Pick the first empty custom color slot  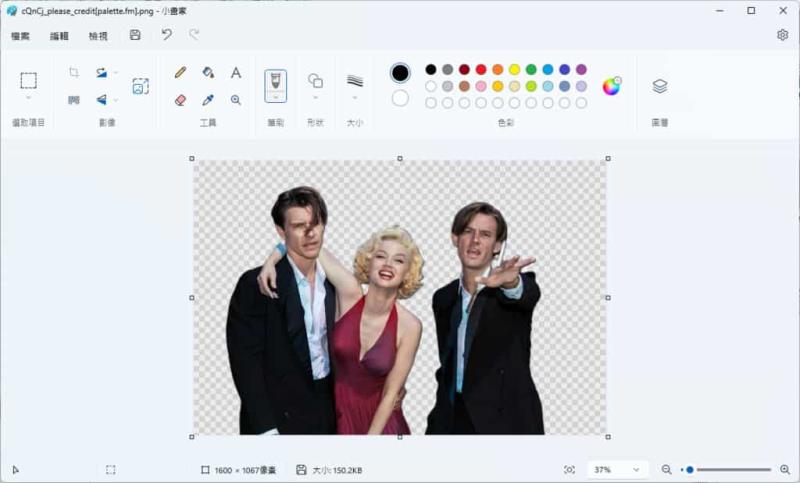tap(431, 103)
